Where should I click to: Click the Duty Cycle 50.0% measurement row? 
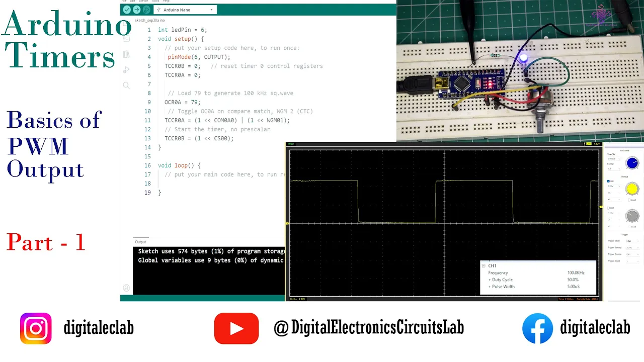pos(538,280)
